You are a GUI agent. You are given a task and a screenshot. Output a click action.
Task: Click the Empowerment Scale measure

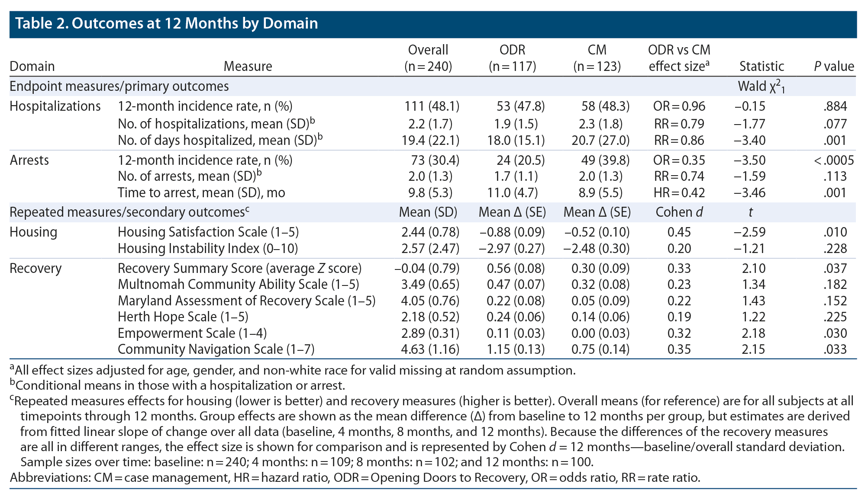pos(192,333)
